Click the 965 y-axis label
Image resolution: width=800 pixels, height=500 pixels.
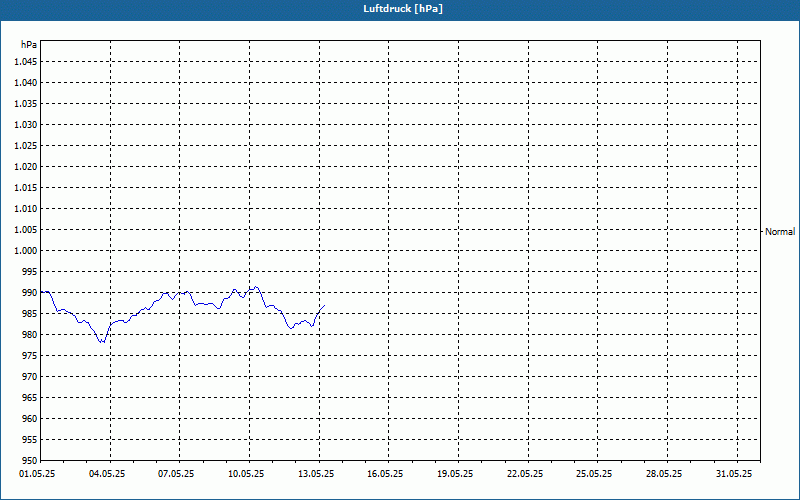[30, 397]
